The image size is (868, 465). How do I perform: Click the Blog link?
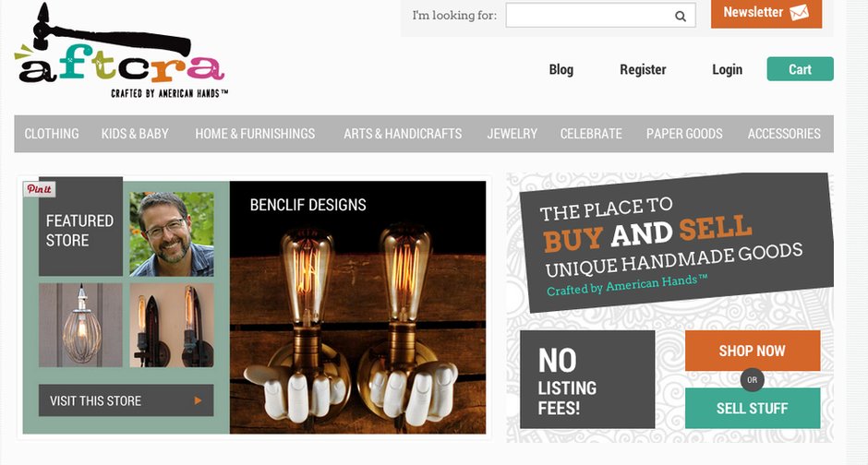click(x=561, y=70)
